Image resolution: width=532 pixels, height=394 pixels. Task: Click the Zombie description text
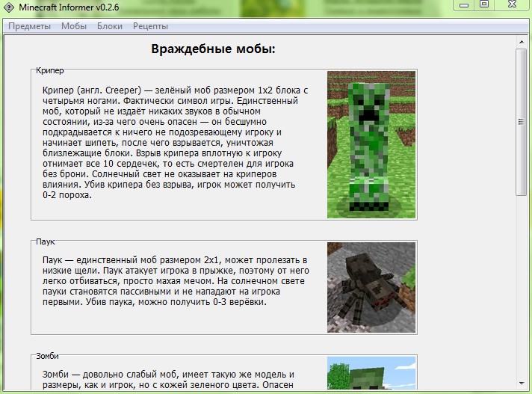(x=168, y=379)
